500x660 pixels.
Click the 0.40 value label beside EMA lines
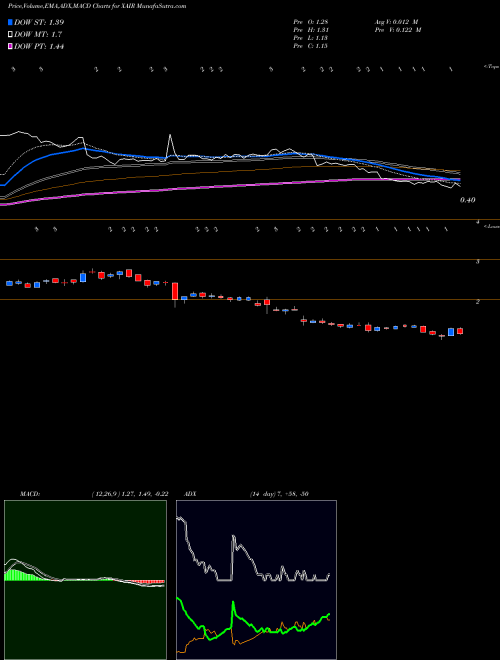pyautogui.click(x=468, y=200)
